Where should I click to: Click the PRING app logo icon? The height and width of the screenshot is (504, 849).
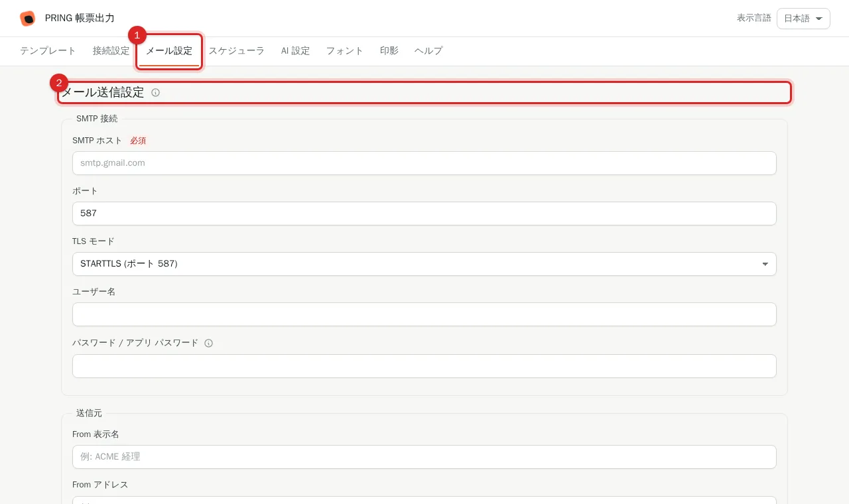pos(27,19)
